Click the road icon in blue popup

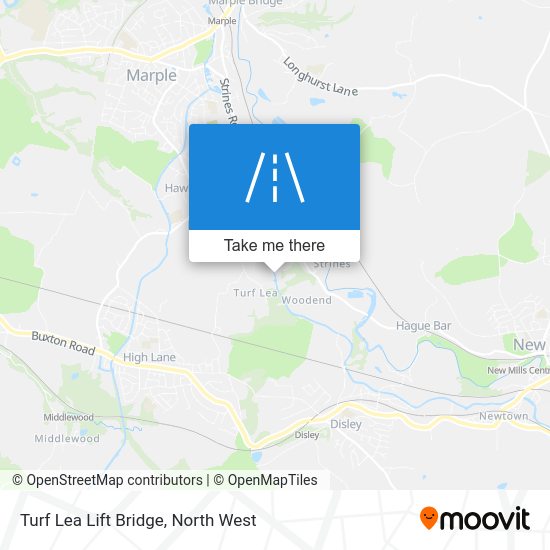pos(275,177)
